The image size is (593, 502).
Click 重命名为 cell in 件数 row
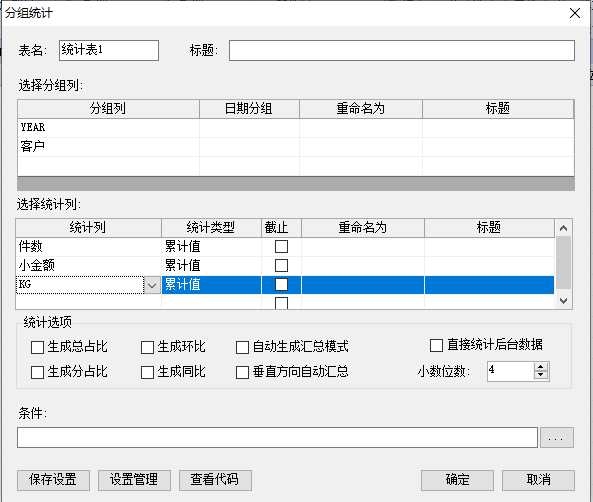click(x=363, y=247)
